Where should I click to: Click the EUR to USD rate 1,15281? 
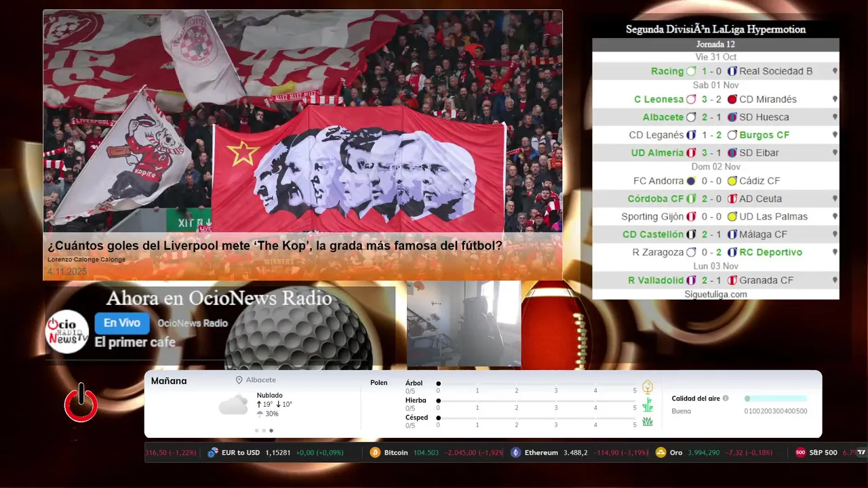pos(278,453)
